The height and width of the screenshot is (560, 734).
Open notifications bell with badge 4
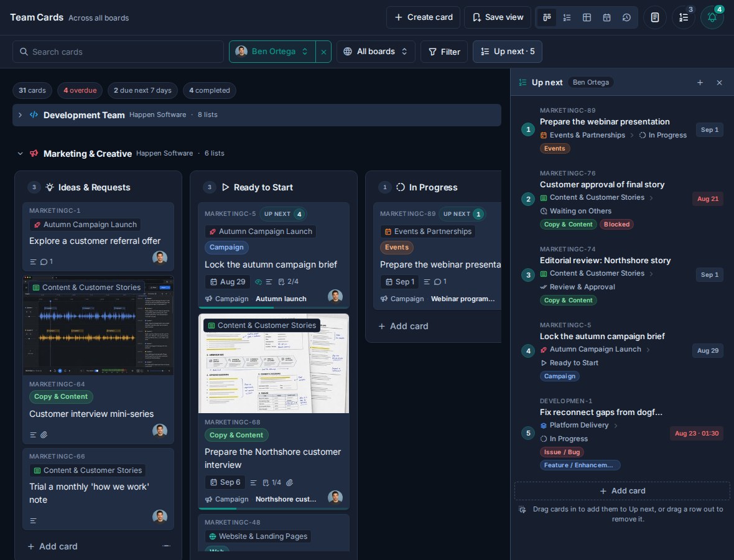[x=712, y=17]
